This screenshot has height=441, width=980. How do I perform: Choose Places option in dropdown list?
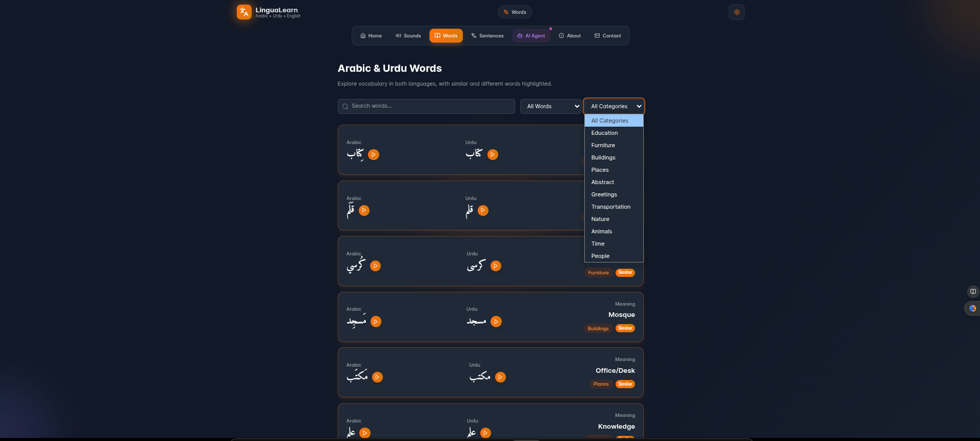point(614,170)
